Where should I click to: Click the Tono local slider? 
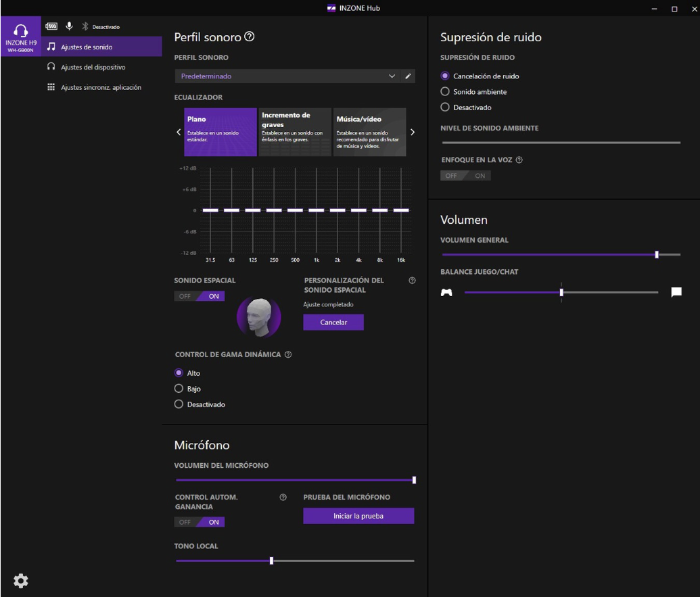tap(295, 561)
